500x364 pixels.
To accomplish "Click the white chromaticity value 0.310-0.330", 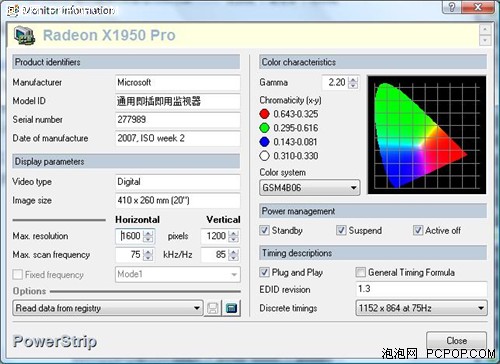I will (296, 156).
